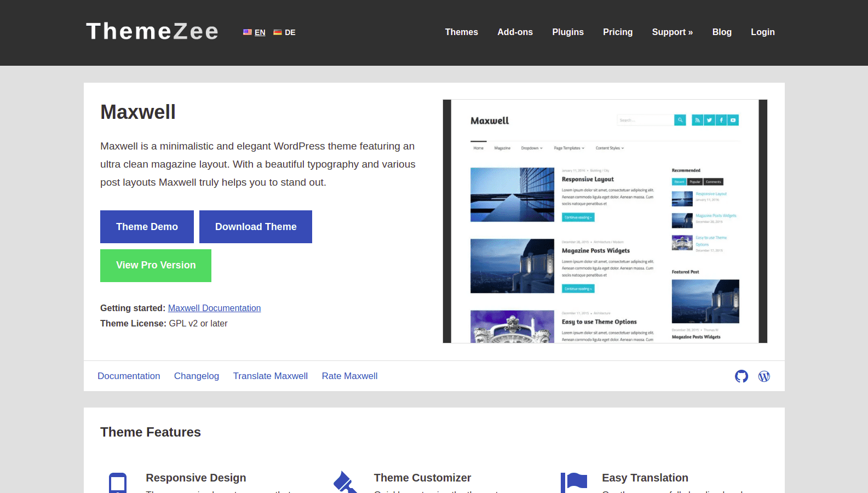Click the Responsive Design phone icon
This screenshot has width=868, height=493.
[118, 483]
